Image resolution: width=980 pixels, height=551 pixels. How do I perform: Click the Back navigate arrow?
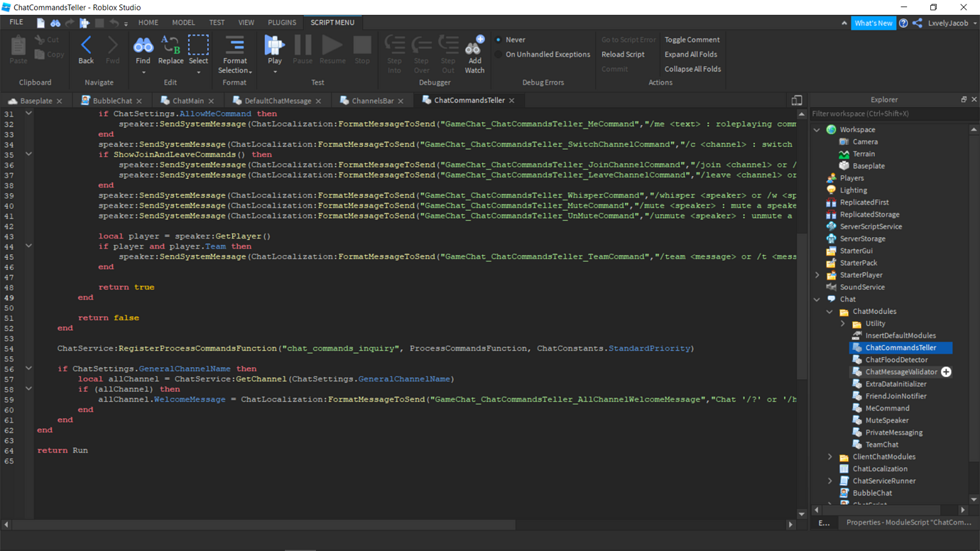tap(86, 47)
